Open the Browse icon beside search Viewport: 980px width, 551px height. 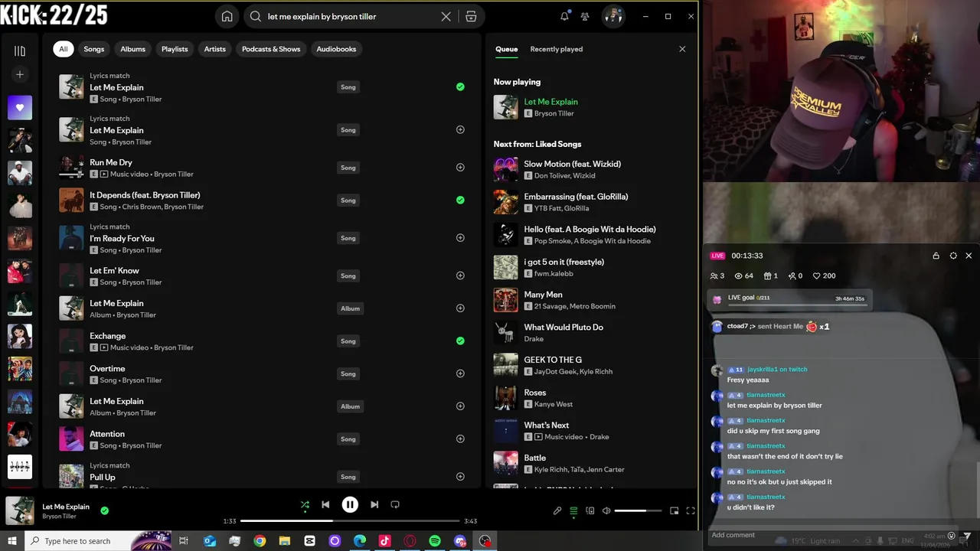pos(471,16)
